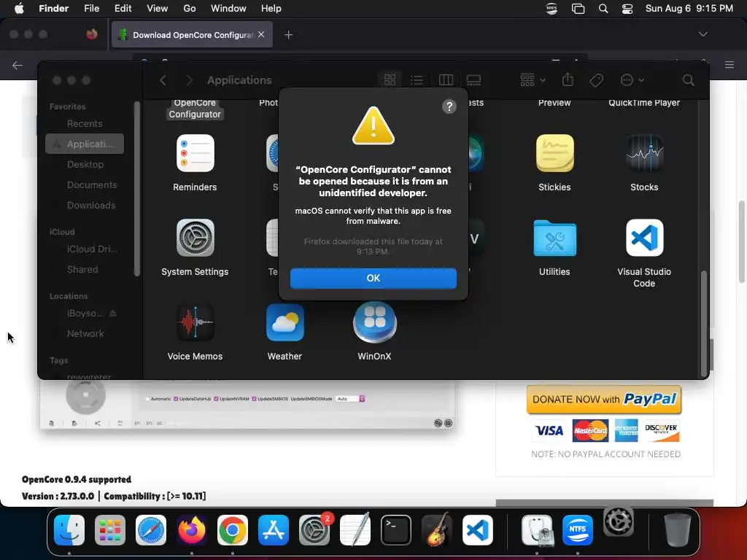Switch Finder to list view
This screenshot has height=560, width=747.
[x=417, y=80]
